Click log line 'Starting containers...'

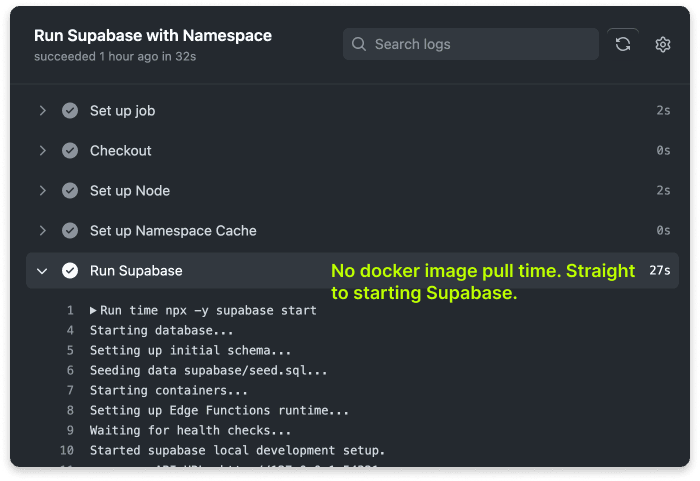[x=169, y=390]
